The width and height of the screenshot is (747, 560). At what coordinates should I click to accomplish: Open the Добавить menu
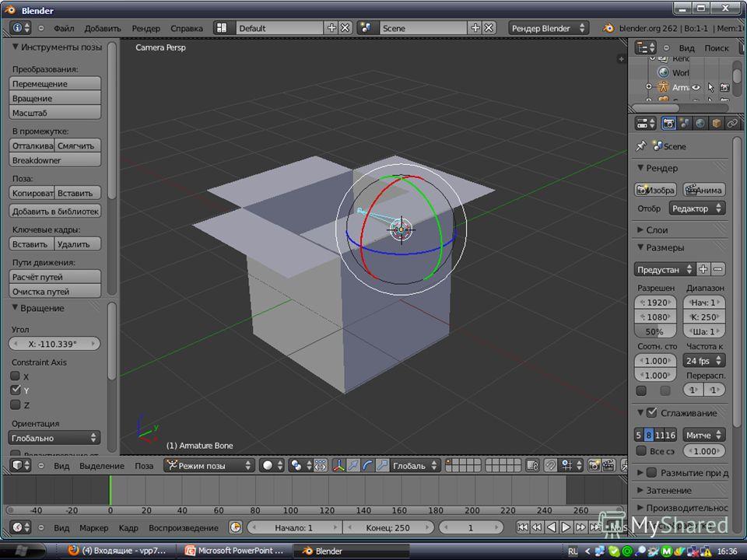point(103,28)
